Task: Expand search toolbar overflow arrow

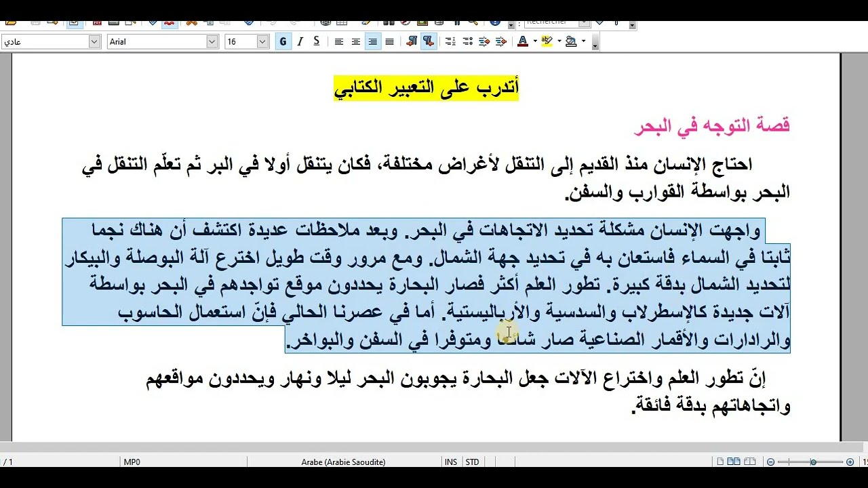Action: click(x=633, y=24)
